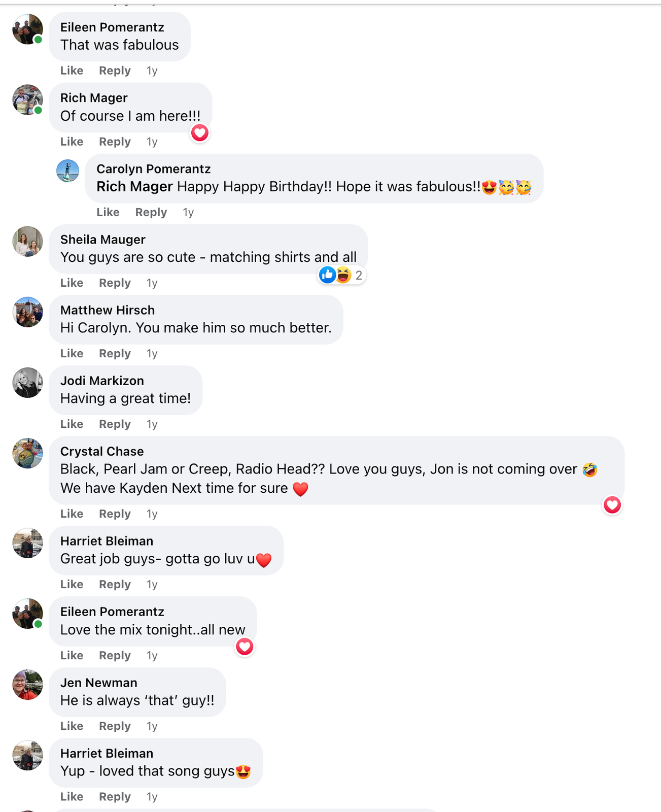Click the heart reaction on Eileen's "Love the mix" comment

(245, 647)
